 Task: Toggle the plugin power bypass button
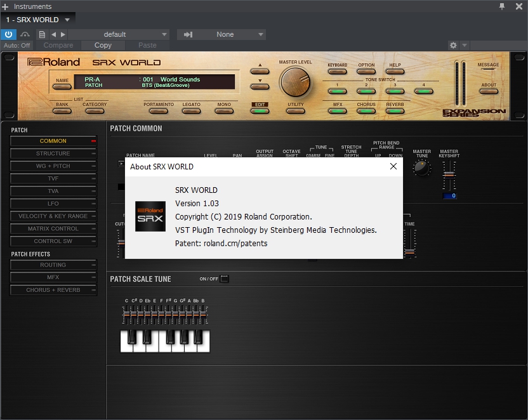(8, 34)
